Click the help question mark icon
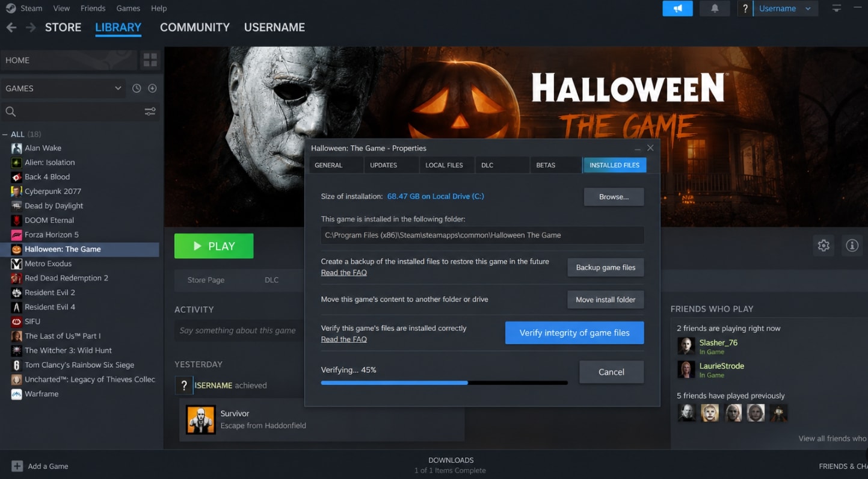The image size is (868, 479). (745, 8)
